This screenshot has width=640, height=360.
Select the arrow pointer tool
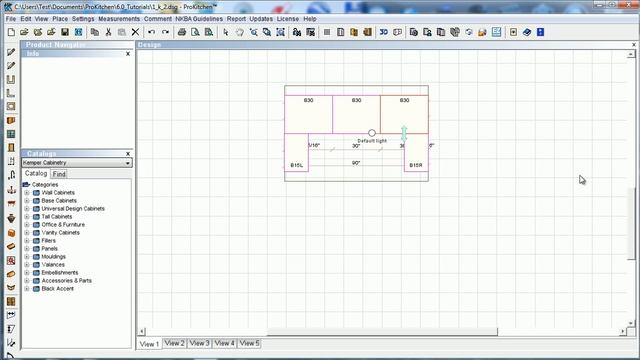click(226, 32)
